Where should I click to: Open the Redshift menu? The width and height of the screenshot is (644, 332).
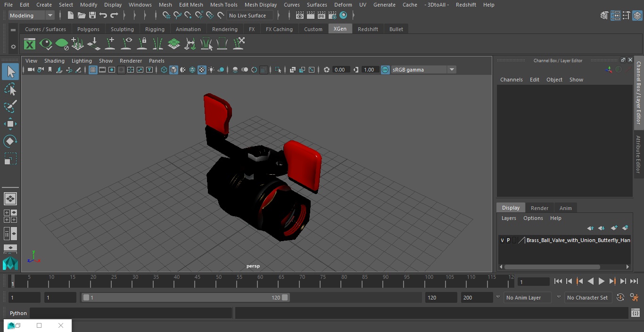tap(466, 5)
